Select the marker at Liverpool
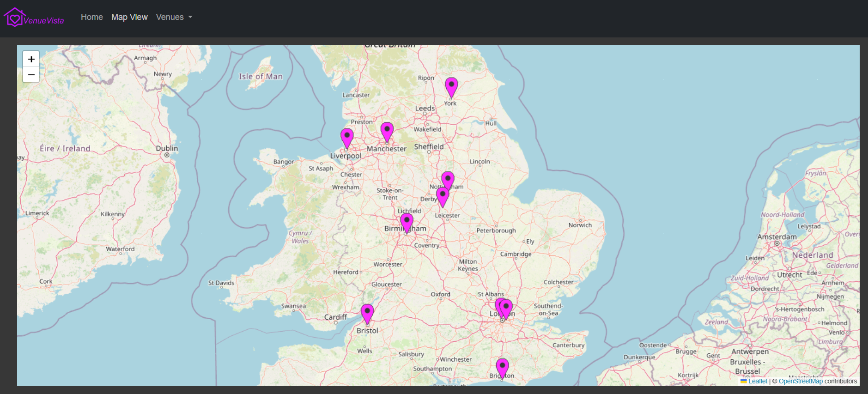The width and height of the screenshot is (868, 394). [347, 139]
